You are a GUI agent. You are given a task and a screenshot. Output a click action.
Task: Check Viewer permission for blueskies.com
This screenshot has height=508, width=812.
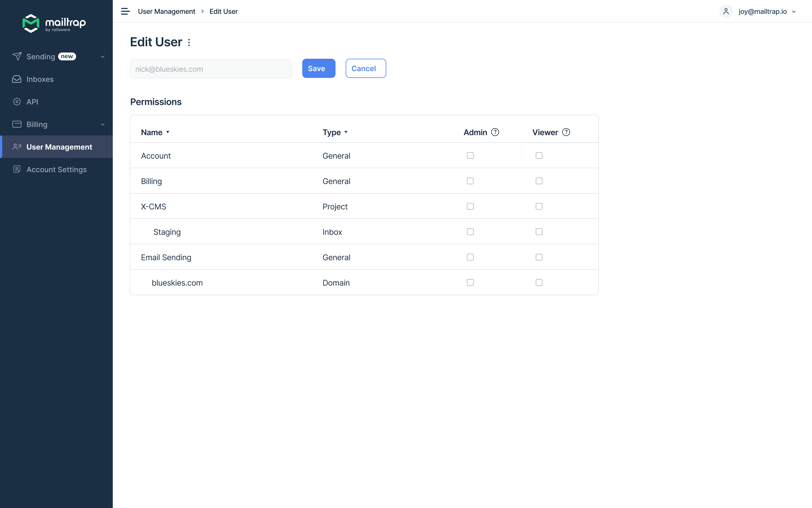[x=539, y=283]
